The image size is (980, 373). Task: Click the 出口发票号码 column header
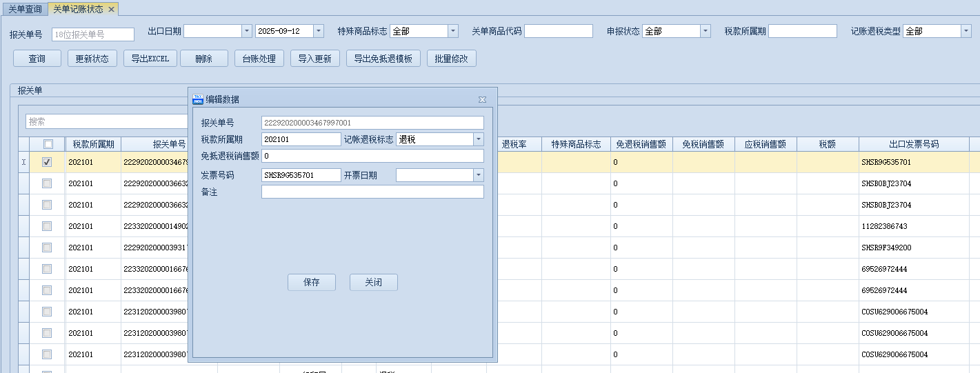pos(913,144)
